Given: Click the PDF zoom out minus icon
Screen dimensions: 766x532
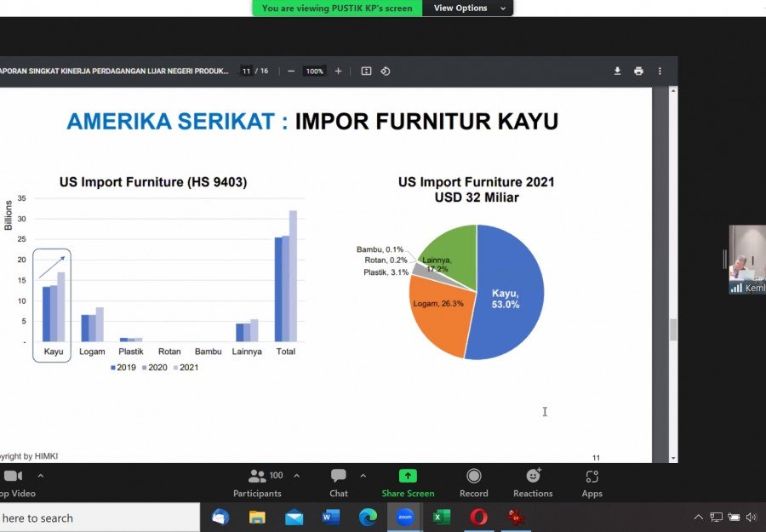Looking at the screenshot, I should click(x=291, y=72).
